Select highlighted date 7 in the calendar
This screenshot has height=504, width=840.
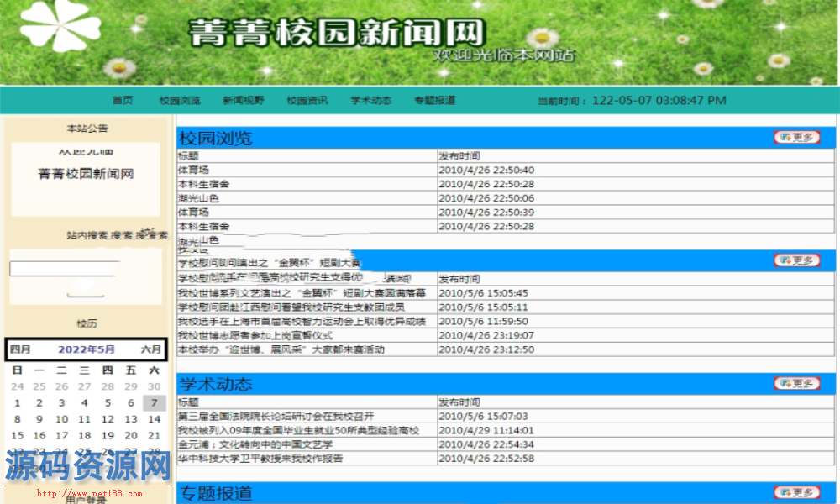coord(154,402)
